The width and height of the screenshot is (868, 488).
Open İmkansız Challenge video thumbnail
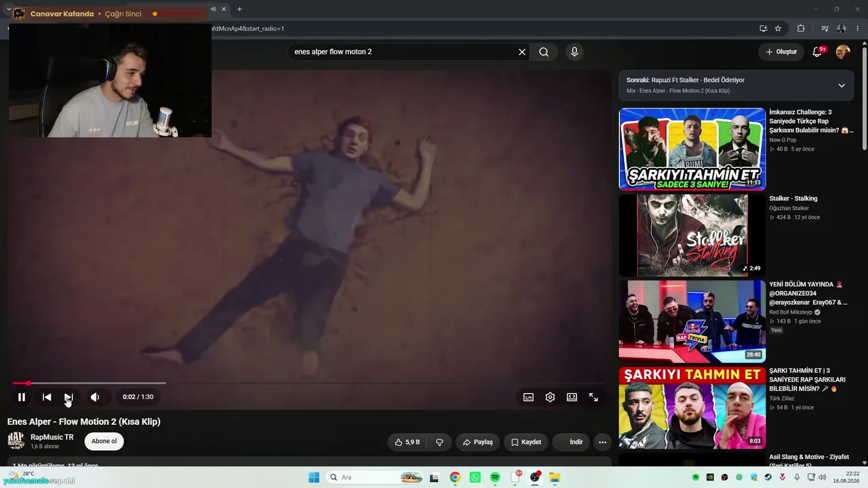coord(692,149)
